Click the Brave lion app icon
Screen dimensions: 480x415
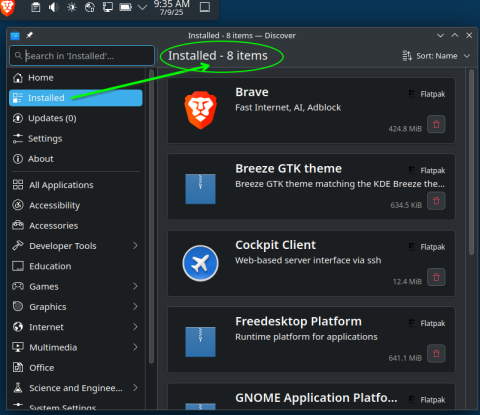coord(200,110)
